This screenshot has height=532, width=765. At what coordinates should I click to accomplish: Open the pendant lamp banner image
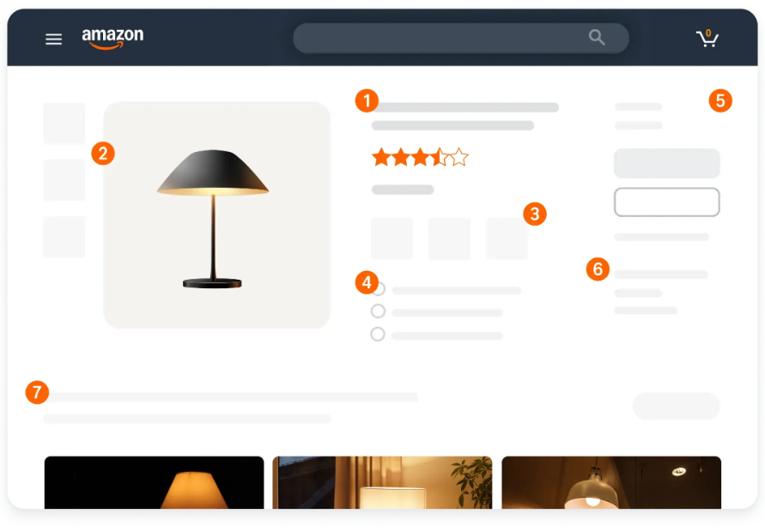(x=611, y=482)
